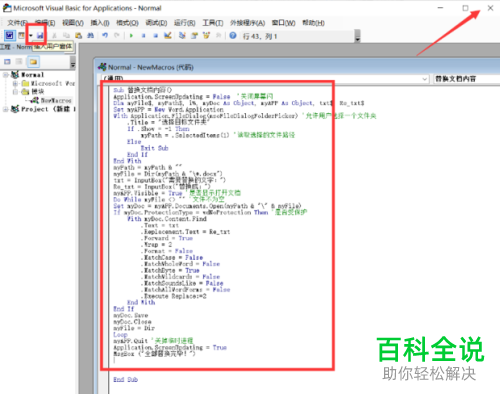This screenshot has height=394, width=500.
Task: Open the 窗口(W) menu
Action: pos(284,23)
